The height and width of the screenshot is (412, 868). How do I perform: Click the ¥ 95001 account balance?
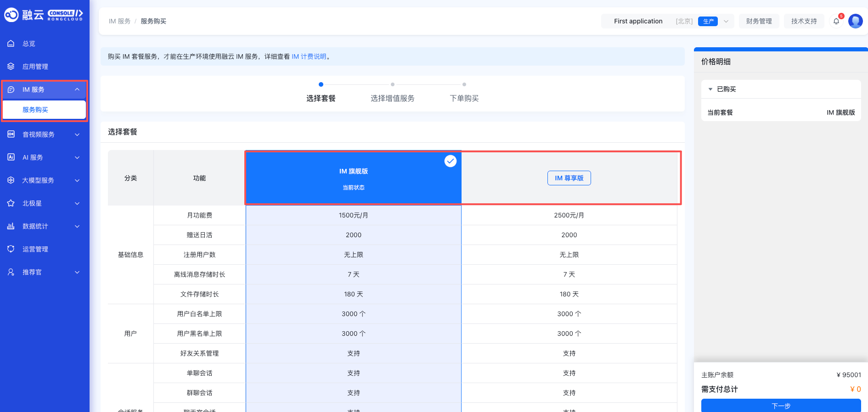[x=849, y=375]
